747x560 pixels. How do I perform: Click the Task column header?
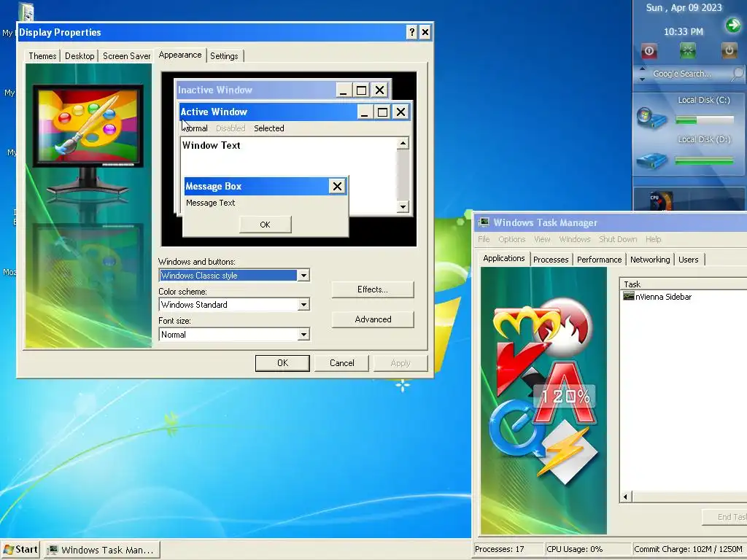pos(684,284)
